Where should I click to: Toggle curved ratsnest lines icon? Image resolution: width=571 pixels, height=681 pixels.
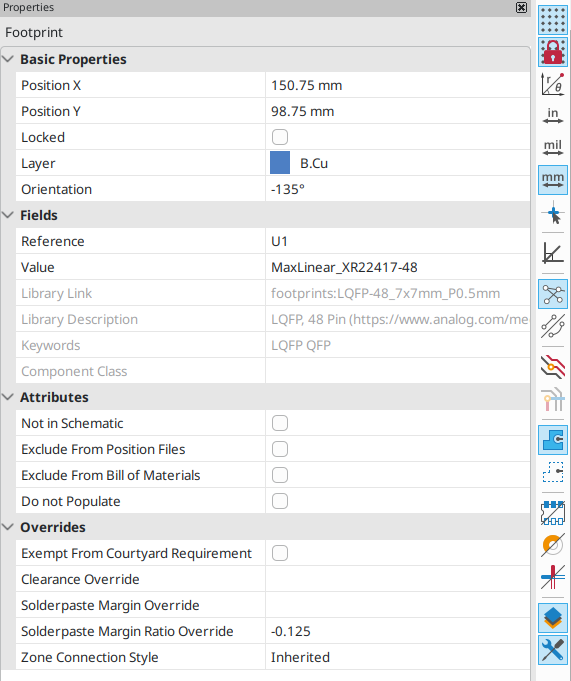pyautogui.click(x=553, y=326)
